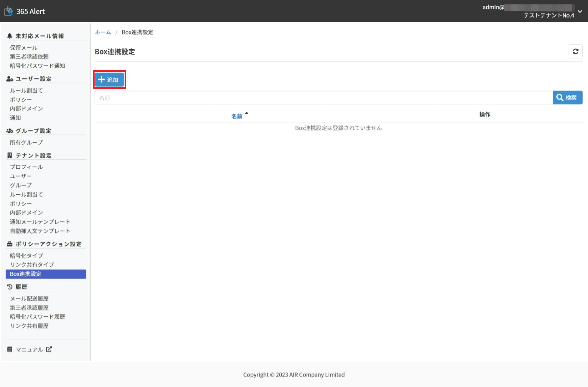Click the building icon beside テナント設定

pos(9,155)
